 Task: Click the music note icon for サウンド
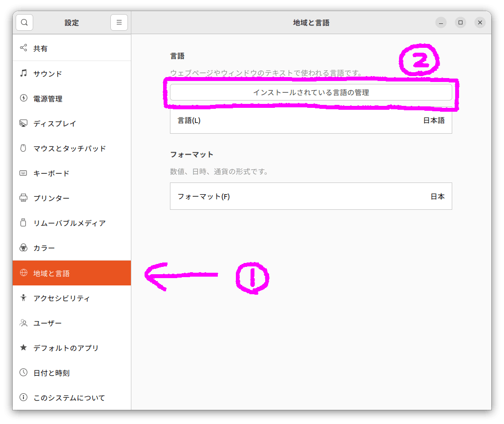23,73
